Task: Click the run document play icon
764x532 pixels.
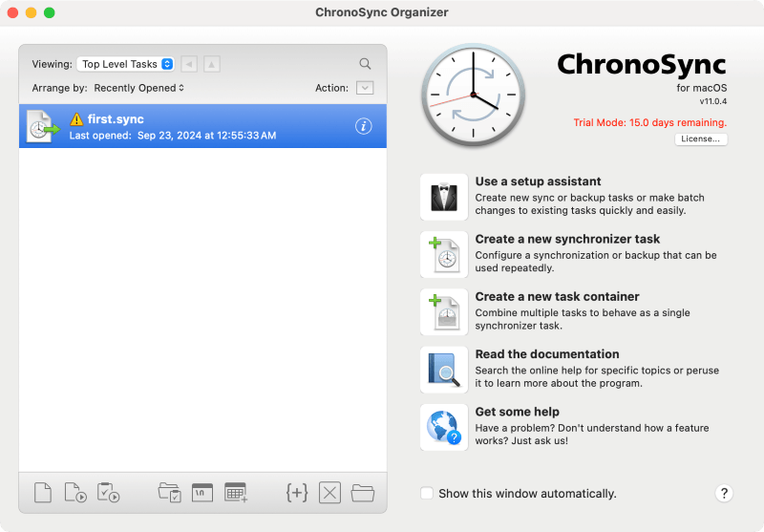Action: pyautogui.click(x=75, y=493)
